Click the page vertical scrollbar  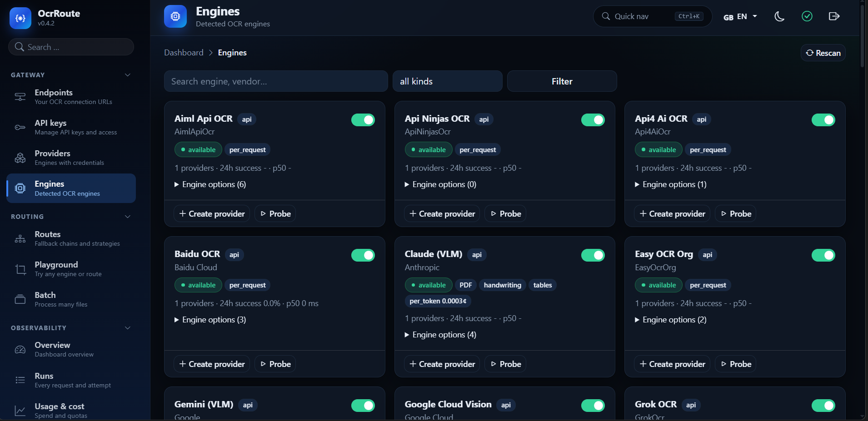tap(863, 34)
